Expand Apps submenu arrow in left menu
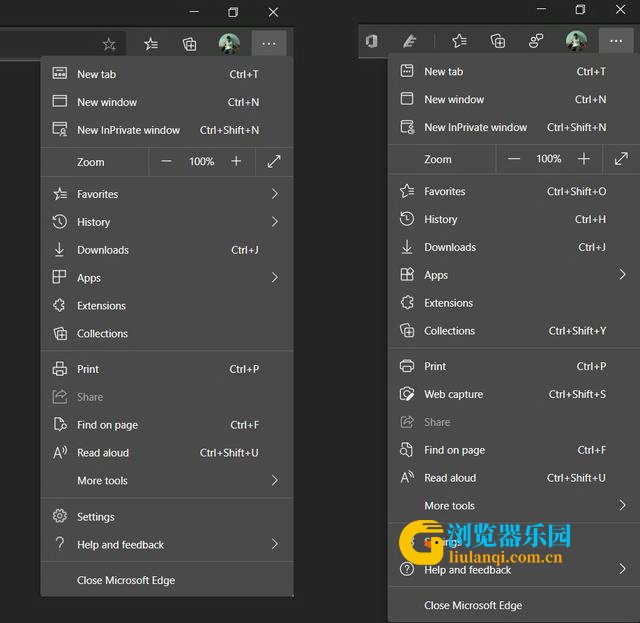 (275, 278)
